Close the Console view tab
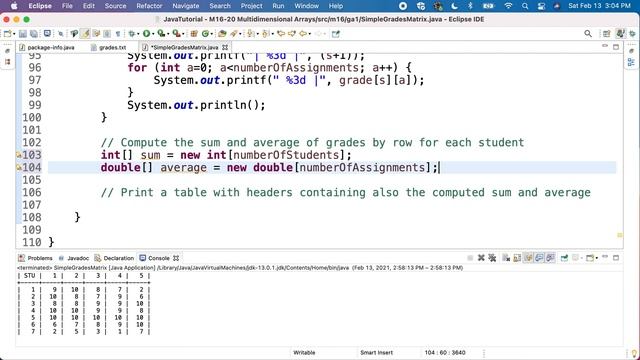This screenshot has width=640, height=360. point(176,258)
